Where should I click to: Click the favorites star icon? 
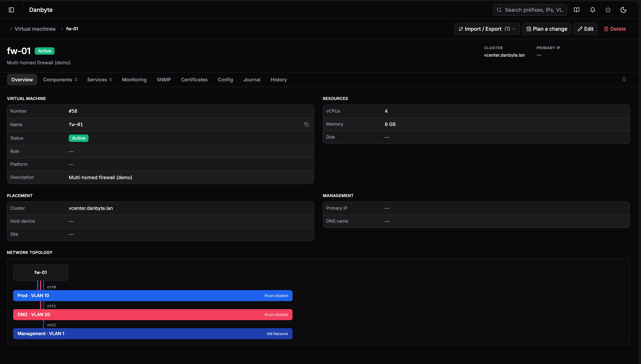pos(608,10)
